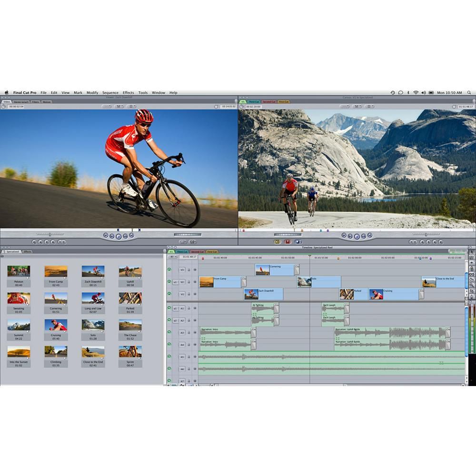Viewport: 476px width, 476px height.
Task: Select the Cruising clip thumbnail in Browser
Action: click(56, 325)
